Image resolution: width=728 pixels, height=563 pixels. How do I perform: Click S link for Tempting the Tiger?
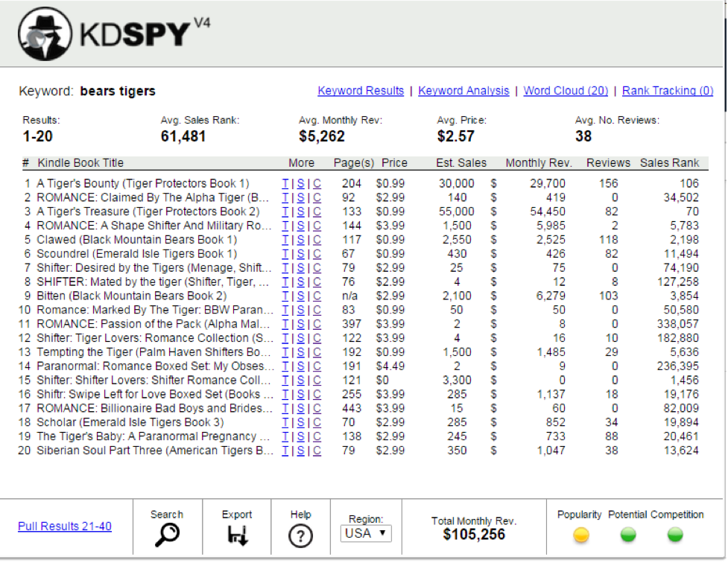[301, 352]
